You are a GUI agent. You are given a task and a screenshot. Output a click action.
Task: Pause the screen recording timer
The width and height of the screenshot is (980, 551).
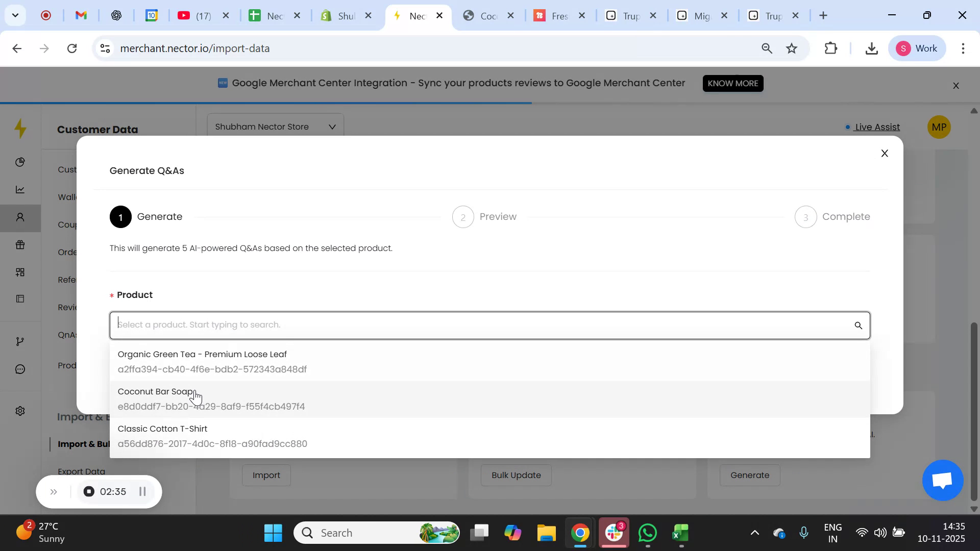142,491
